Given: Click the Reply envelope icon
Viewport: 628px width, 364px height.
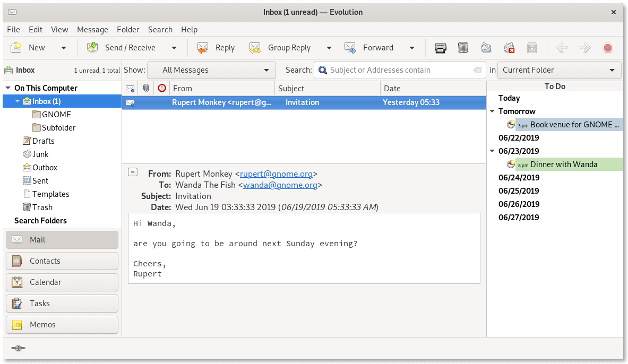Looking at the screenshot, I should point(203,48).
